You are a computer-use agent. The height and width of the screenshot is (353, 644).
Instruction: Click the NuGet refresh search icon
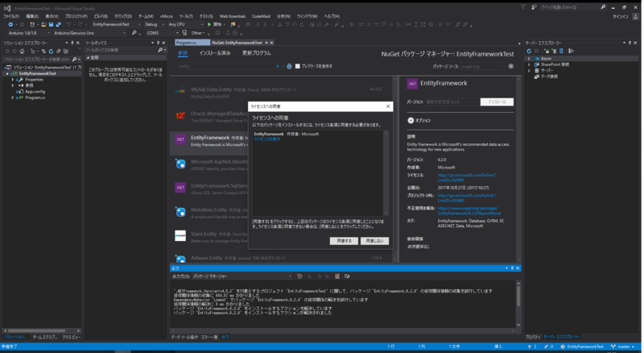(x=289, y=66)
